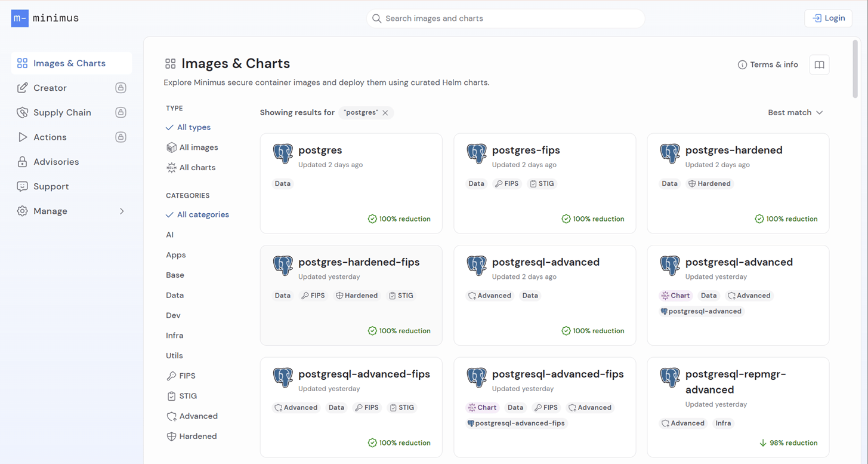This screenshot has height=464, width=868.
Task: Filter by the Apps category
Action: pyautogui.click(x=176, y=255)
